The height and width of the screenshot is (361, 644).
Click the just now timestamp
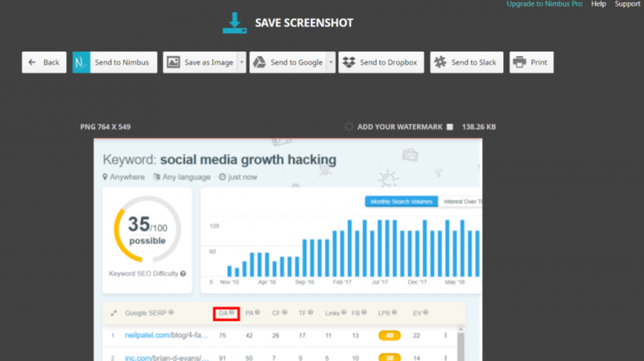coord(238,177)
